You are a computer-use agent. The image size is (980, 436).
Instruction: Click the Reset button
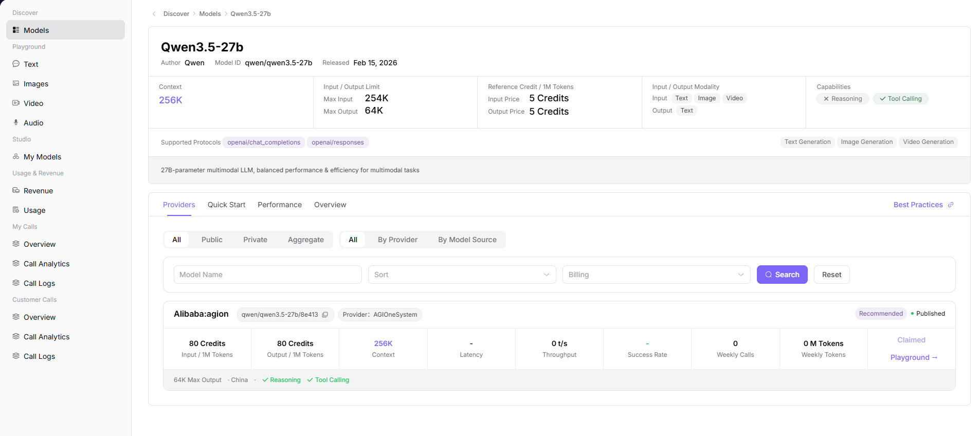click(x=831, y=275)
